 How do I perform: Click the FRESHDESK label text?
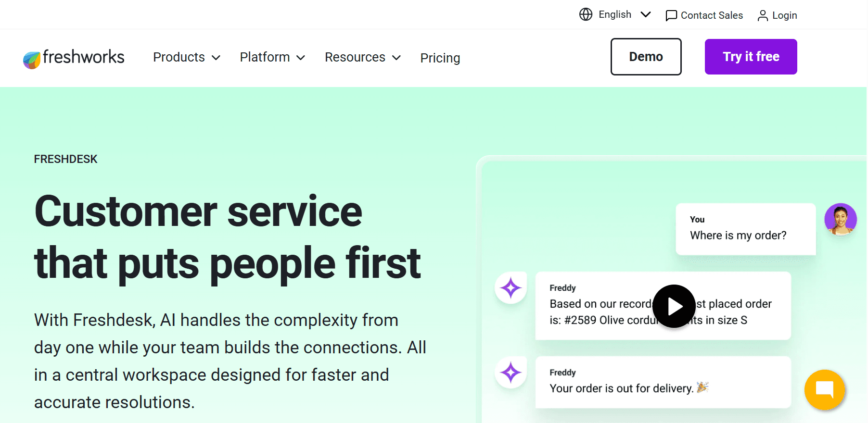[x=65, y=159]
